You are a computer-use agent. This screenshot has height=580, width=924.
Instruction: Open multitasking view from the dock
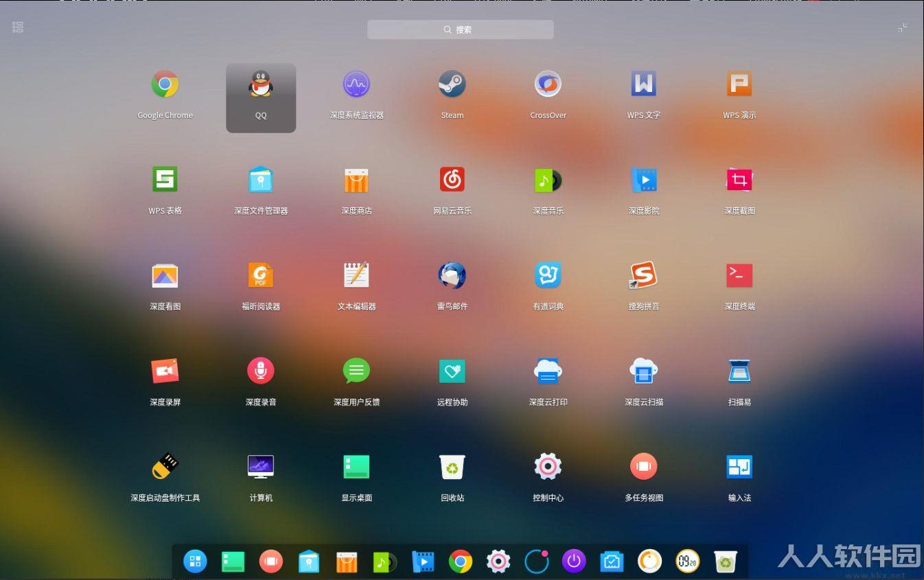click(x=271, y=562)
